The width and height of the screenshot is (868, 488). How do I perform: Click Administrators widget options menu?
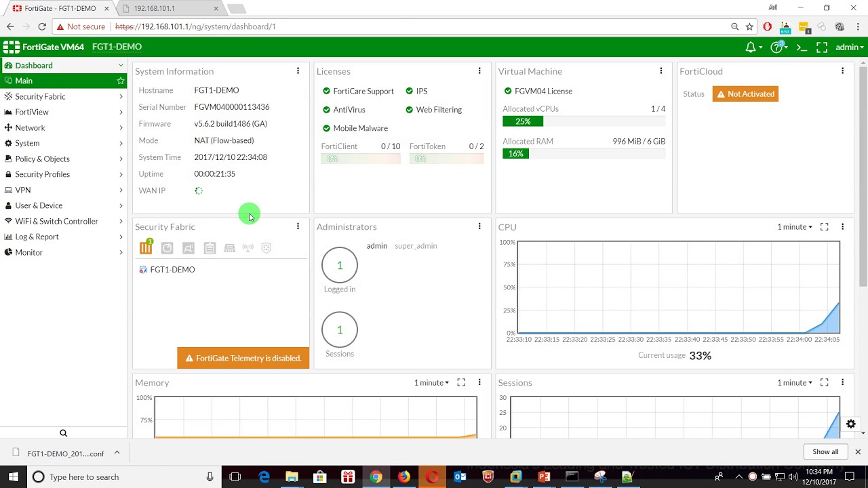coord(479,226)
